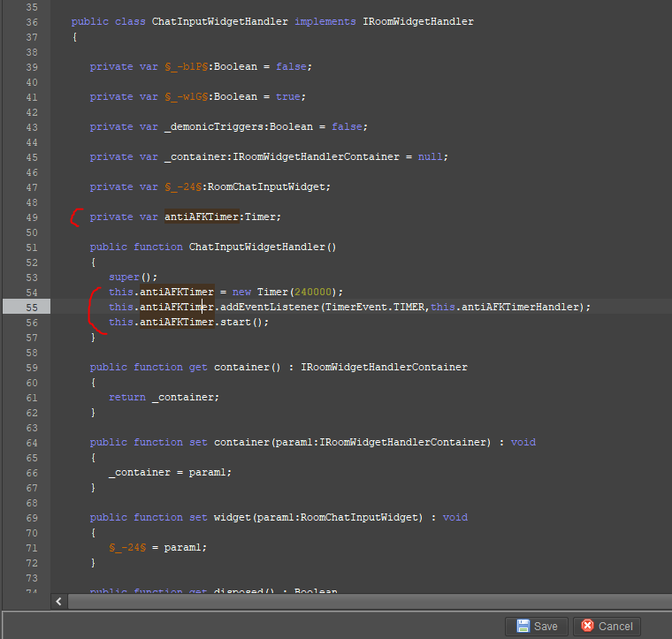Click constructor name ChatInputWidgetHandler() on line 51
Viewport: 672px width, 639px height.
tap(263, 247)
